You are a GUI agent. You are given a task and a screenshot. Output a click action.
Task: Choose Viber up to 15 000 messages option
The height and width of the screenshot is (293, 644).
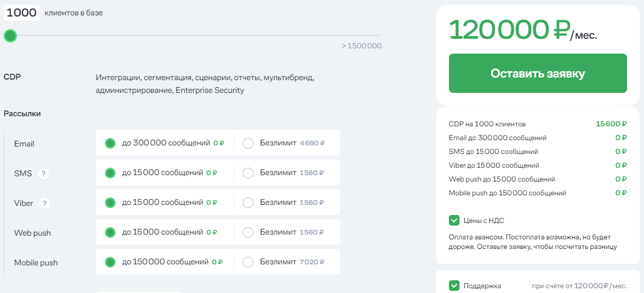click(x=110, y=203)
